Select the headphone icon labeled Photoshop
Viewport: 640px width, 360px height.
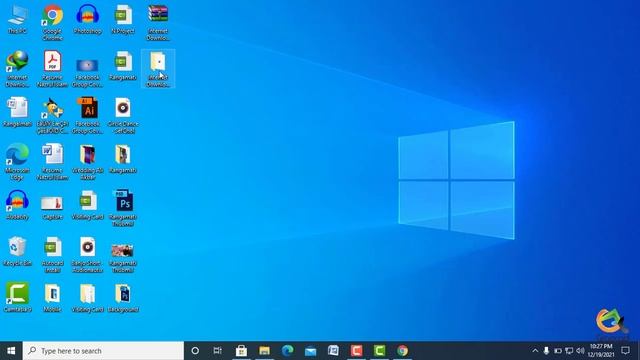coord(87,20)
